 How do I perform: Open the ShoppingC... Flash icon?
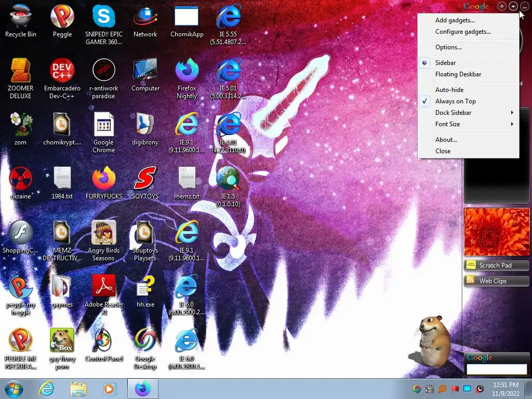[x=20, y=237]
